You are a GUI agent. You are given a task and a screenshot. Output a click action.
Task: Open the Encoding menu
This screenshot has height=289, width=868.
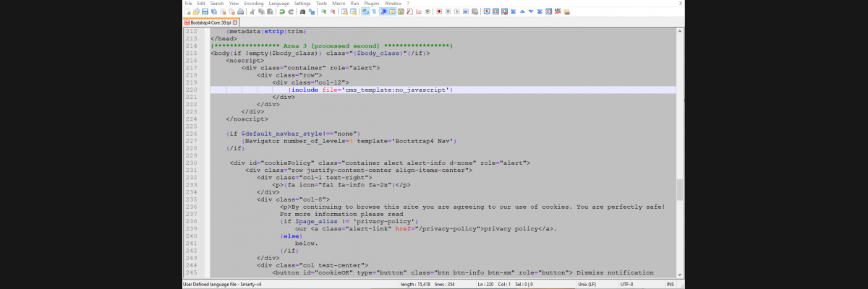point(254,4)
